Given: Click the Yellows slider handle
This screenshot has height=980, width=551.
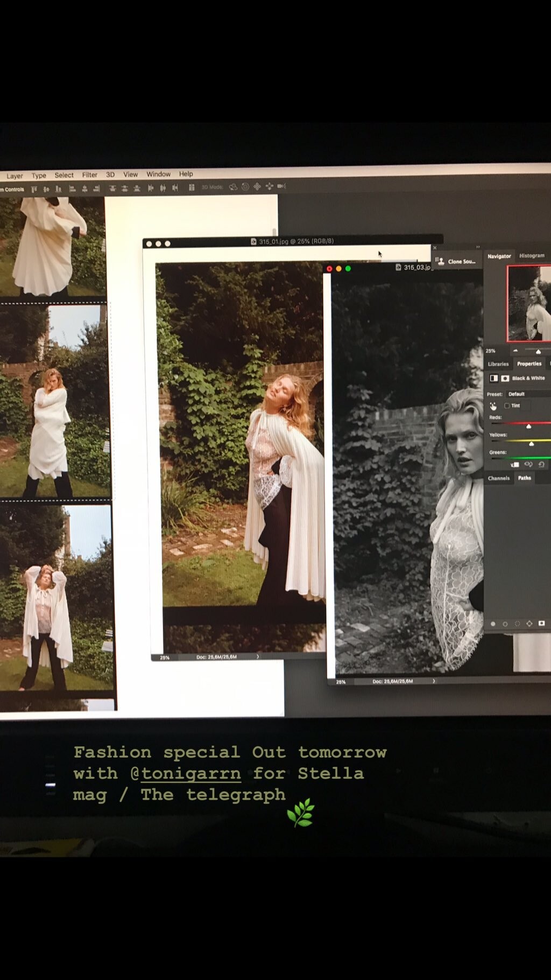Looking at the screenshot, I should click(x=532, y=444).
